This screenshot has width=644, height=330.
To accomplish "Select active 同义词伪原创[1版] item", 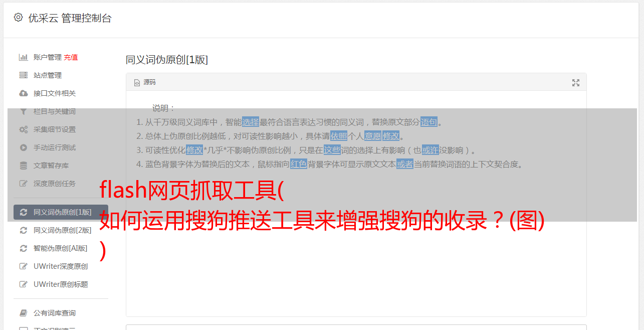I will [61, 212].
